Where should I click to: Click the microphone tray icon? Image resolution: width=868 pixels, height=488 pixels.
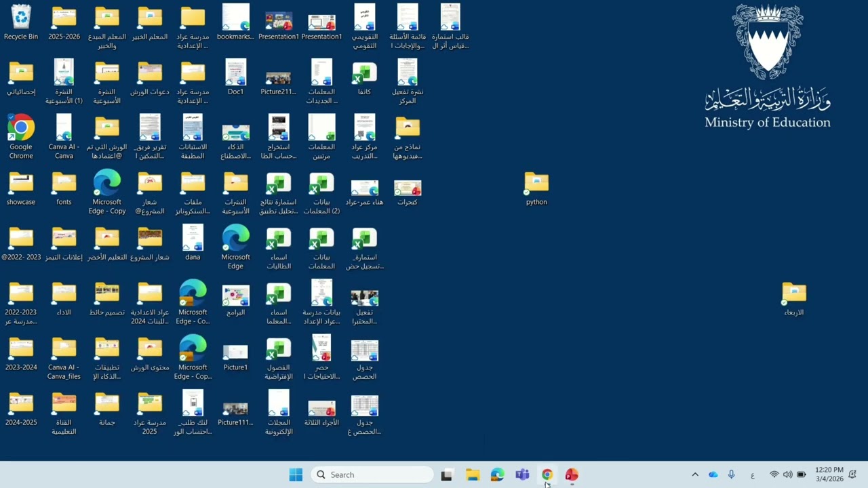click(x=731, y=474)
